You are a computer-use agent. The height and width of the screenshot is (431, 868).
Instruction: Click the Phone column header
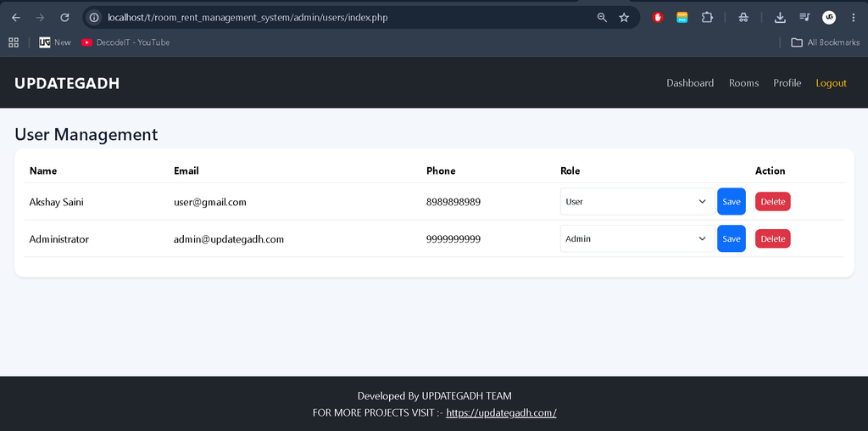441,171
